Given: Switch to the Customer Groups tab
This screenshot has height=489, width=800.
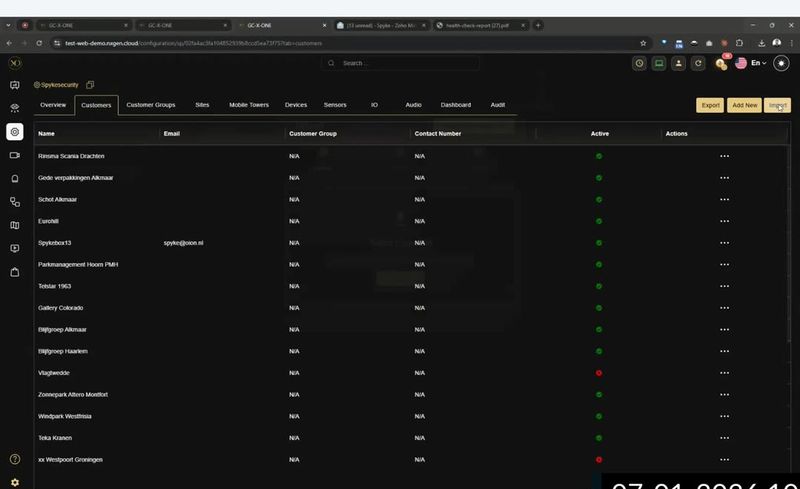Looking at the screenshot, I should click(151, 105).
